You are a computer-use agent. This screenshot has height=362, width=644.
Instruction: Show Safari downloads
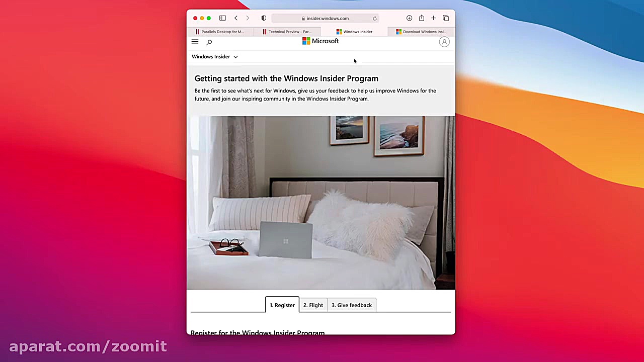point(409,18)
